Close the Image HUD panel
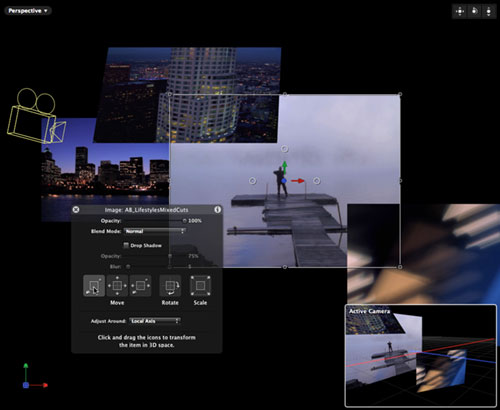Image resolution: width=500 pixels, height=410 pixels. tap(76, 209)
